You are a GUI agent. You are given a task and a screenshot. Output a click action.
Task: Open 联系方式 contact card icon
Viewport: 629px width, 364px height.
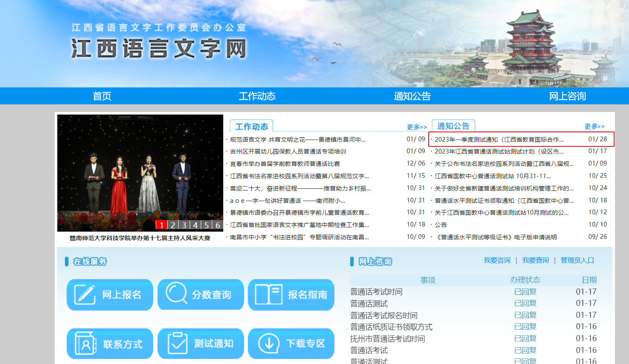tap(85, 343)
